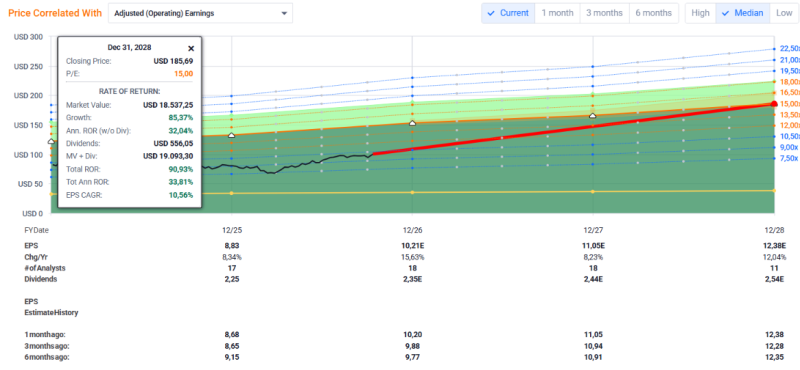Screen dimensions: 800x370
Task: Select the 18,00x P/E line label
Action: [790, 82]
